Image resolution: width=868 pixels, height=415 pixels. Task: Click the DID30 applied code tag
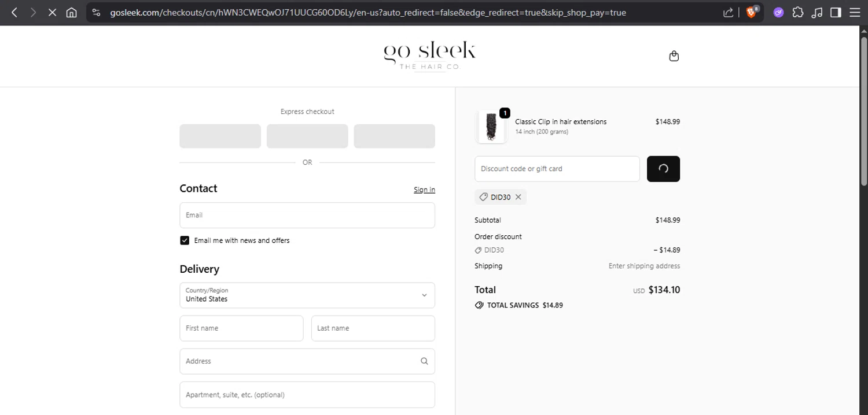pos(501,197)
